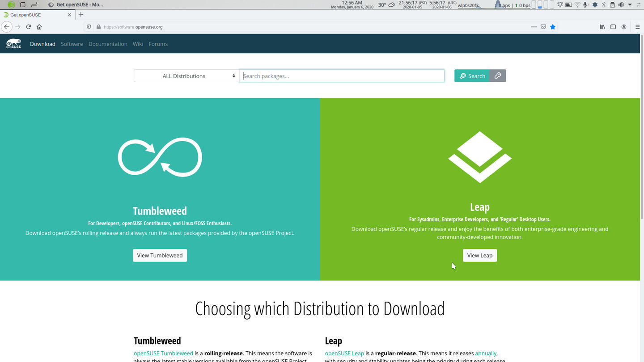This screenshot has height=362, width=644.
Task: Open the Firefox home page icon
Action: point(39,27)
